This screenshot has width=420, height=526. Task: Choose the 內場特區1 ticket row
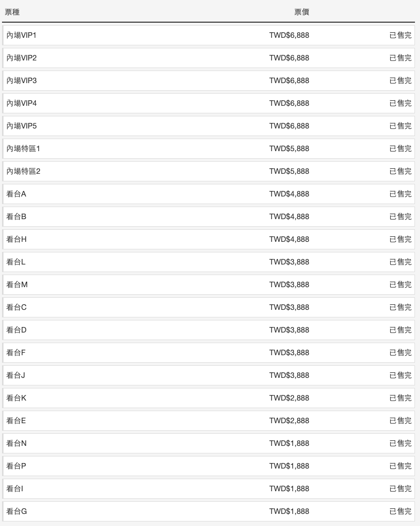tap(208, 149)
